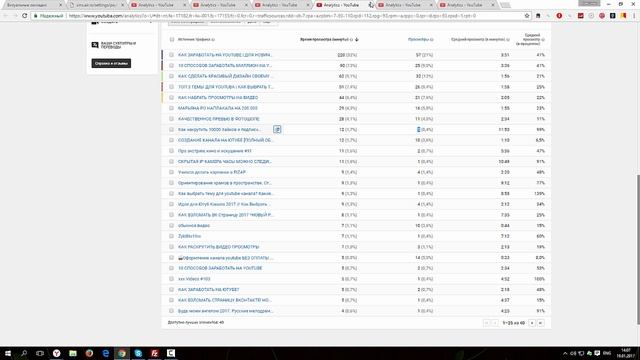Viewport: 640px width, 360px height.
Task: Show hidden system tray icons
Action: point(565,353)
